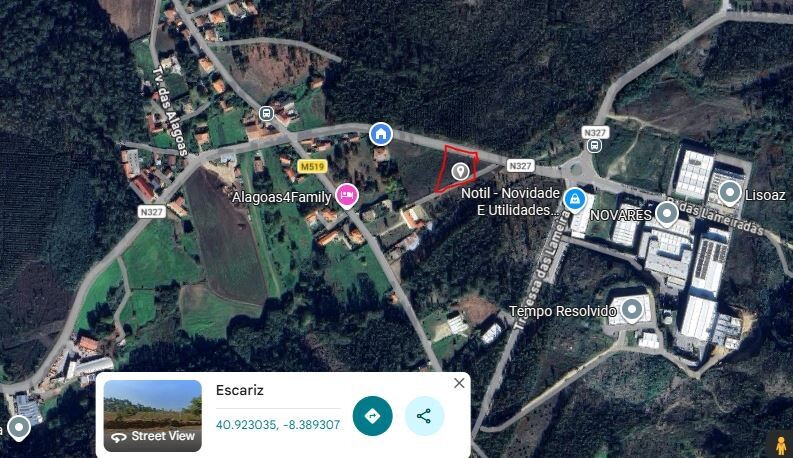
Task: Select the location pin at the bottom-left map edge
Action: (x=19, y=428)
